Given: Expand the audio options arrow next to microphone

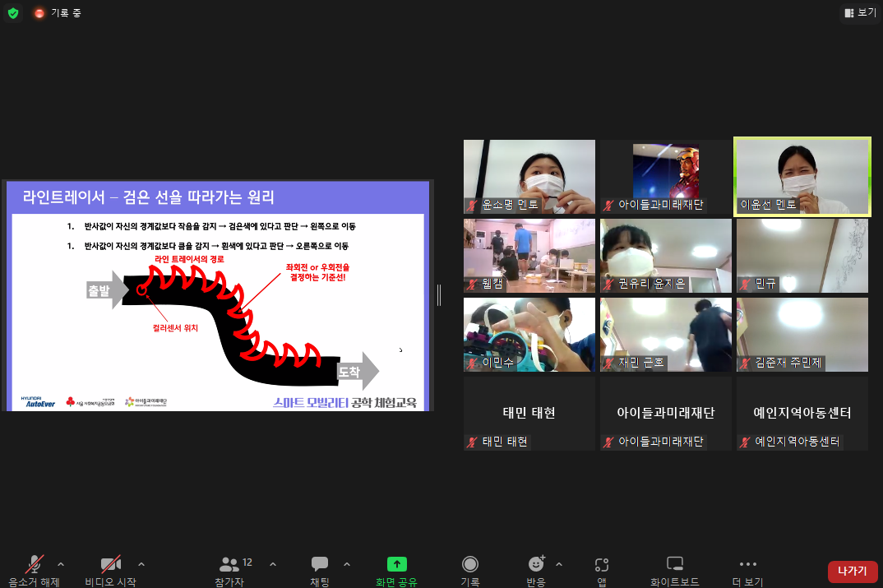Looking at the screenshot, I should pos(60,564).
